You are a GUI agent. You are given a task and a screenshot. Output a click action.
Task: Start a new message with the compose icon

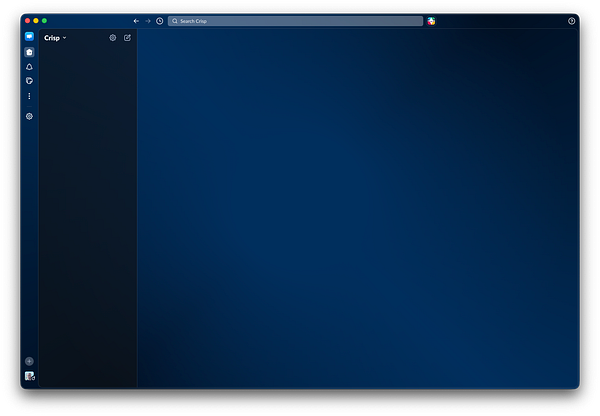pos(127,38)
